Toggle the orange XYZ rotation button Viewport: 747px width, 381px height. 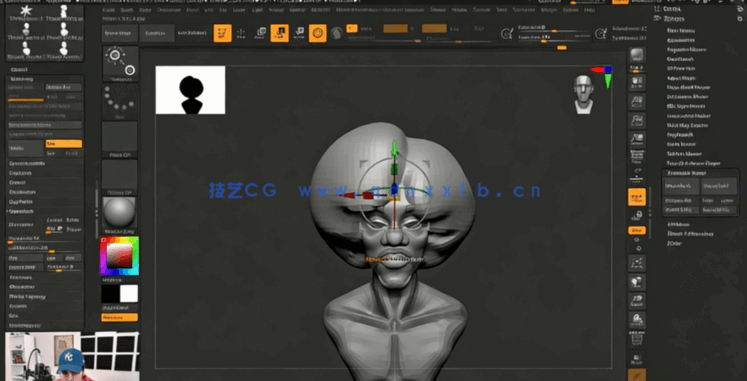click(x=637, y=231)
